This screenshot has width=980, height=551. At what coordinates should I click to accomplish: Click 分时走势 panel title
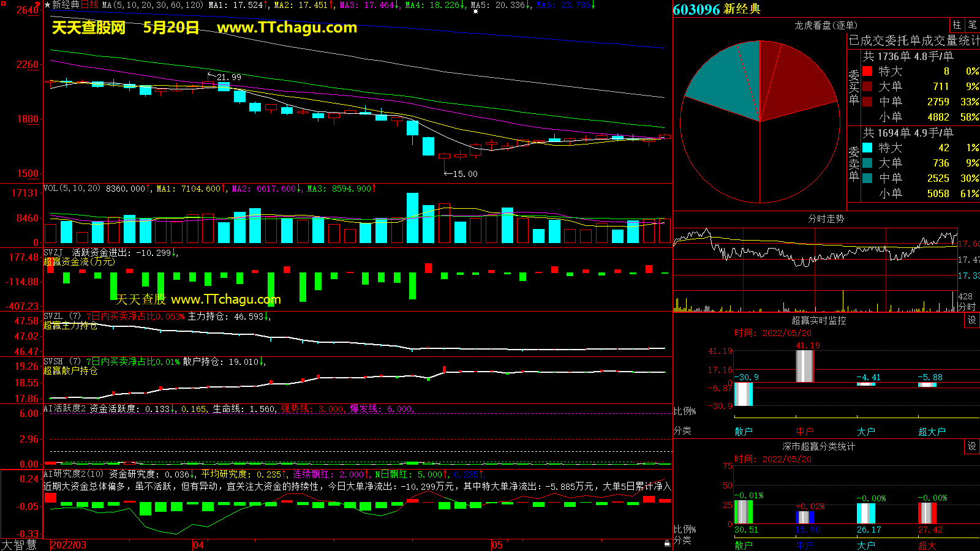click(x=826, y=219)
